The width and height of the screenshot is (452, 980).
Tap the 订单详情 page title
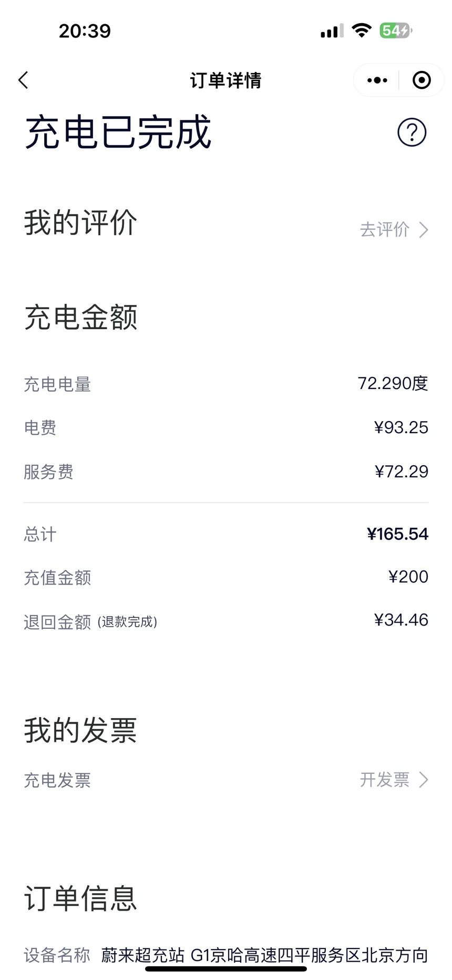(225, 80)
